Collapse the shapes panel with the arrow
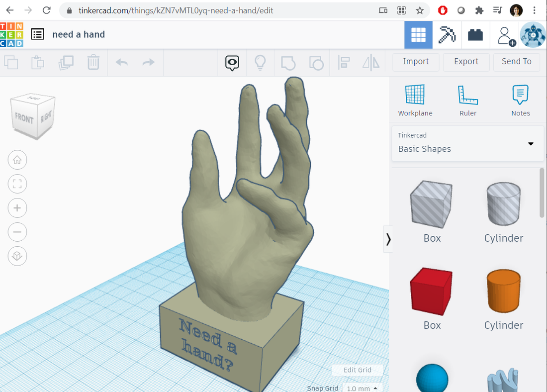Screen dimensions: 547x392 pos(388,239)
